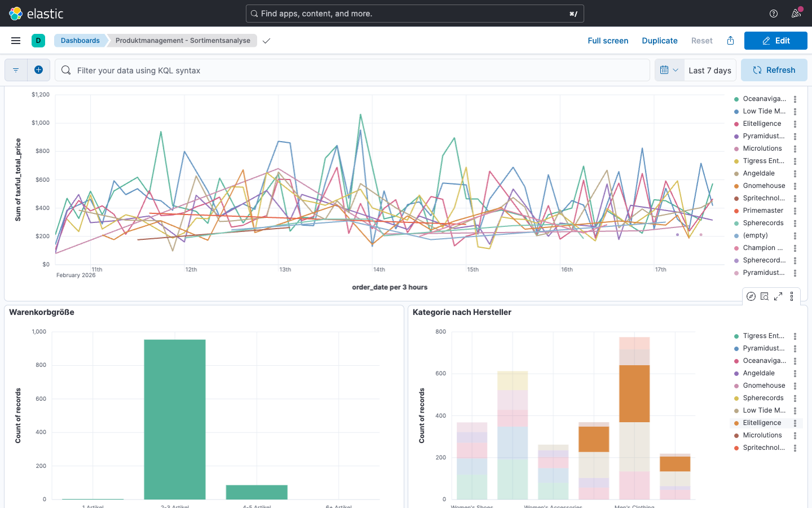Click the Edit button
The height and width of the screenshot is (508, 812).
click(775, 40)
